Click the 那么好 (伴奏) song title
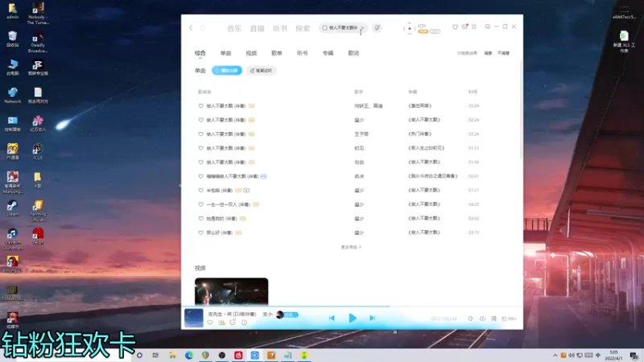The height and width of the screenshot is (362, 644). pyautogui.click(x=219, y=232)
